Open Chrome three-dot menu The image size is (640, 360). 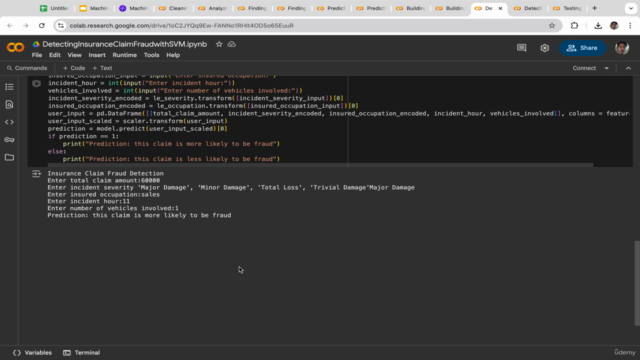[x=630, y=26]
